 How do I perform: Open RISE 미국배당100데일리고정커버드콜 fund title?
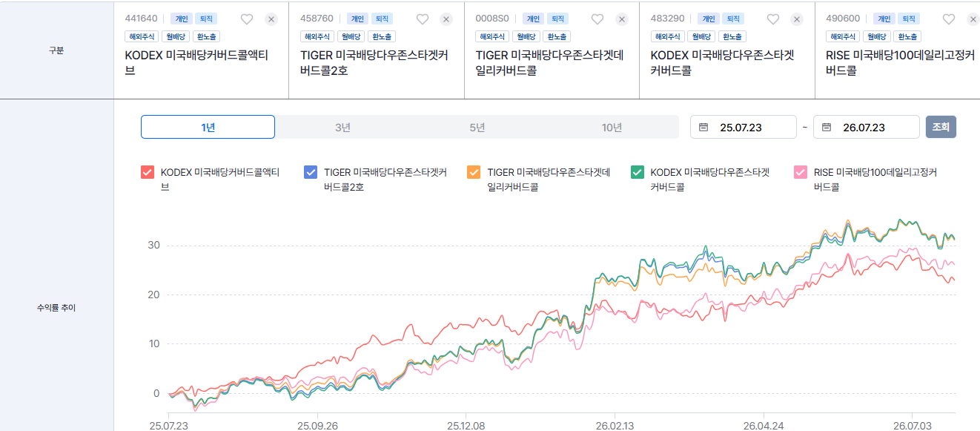click(x=900, y=62)
